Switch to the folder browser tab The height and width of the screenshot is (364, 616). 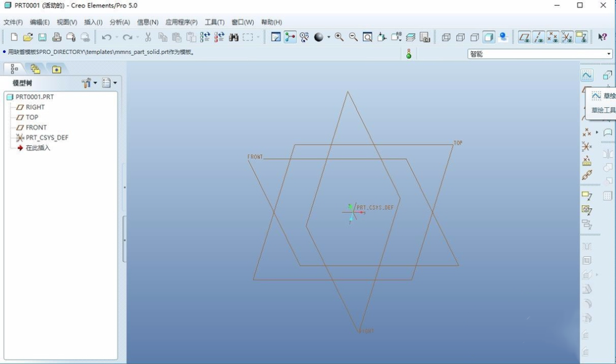click(35, 69)
